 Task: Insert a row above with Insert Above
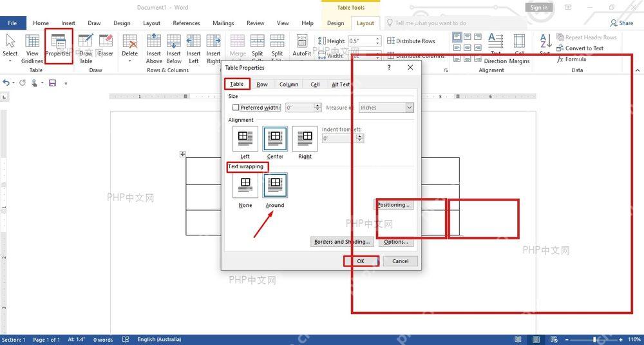(154, 48)
